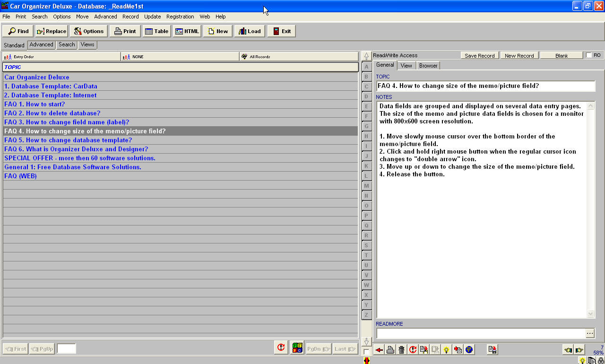
Task: Select the 'FAQ (WEB)' row
Action: pos(180,176)
